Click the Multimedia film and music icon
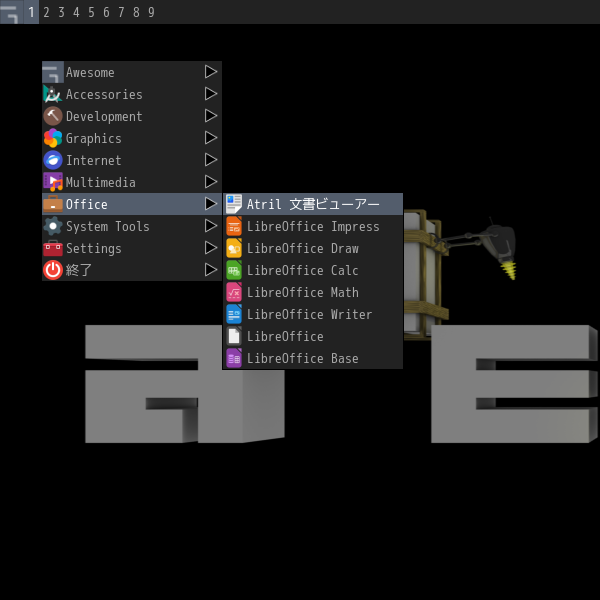Image resolution: width=600 pixels, height=600 pixels. 53,182
